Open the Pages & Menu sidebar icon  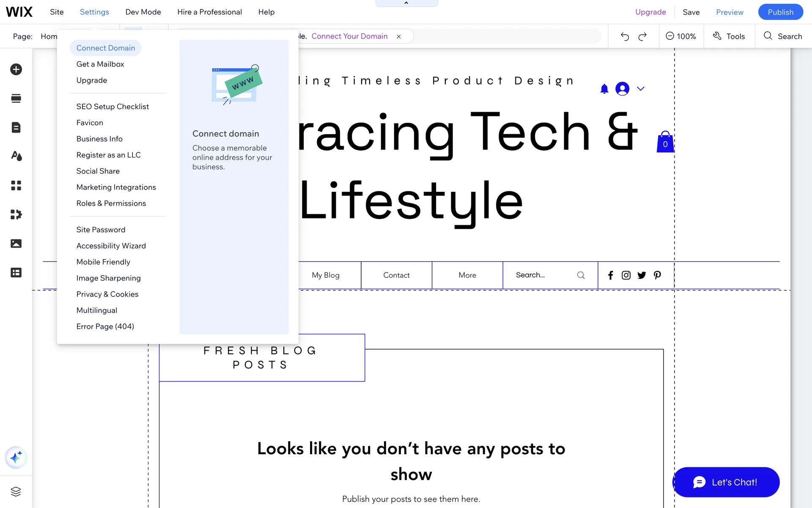[16, 127]
